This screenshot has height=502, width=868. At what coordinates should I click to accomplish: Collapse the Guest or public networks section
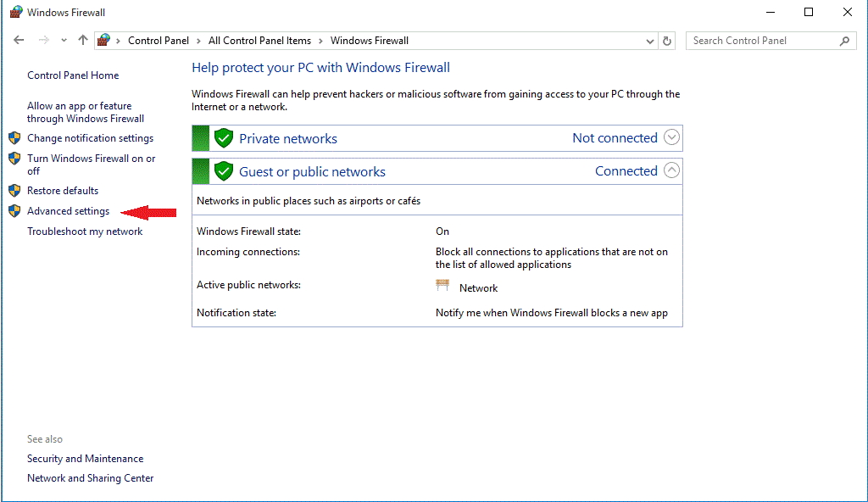pyautogui.click(x=670, y=170)
